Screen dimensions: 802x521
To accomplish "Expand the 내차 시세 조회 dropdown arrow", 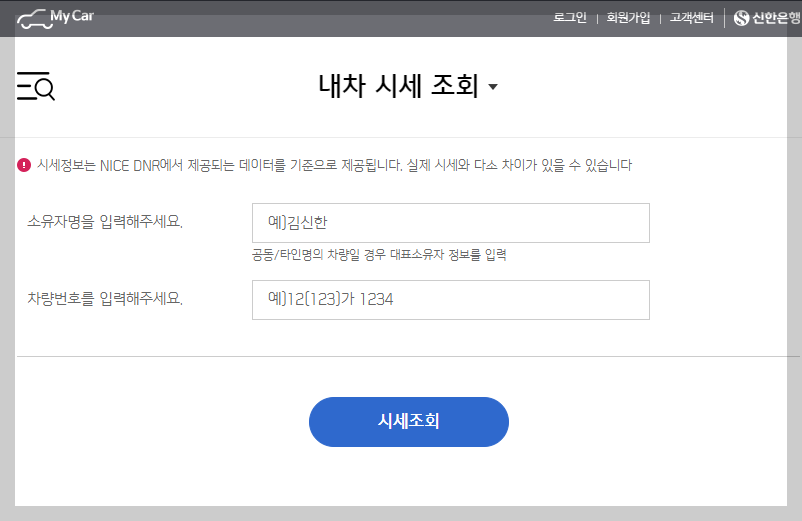I will 493,87.
